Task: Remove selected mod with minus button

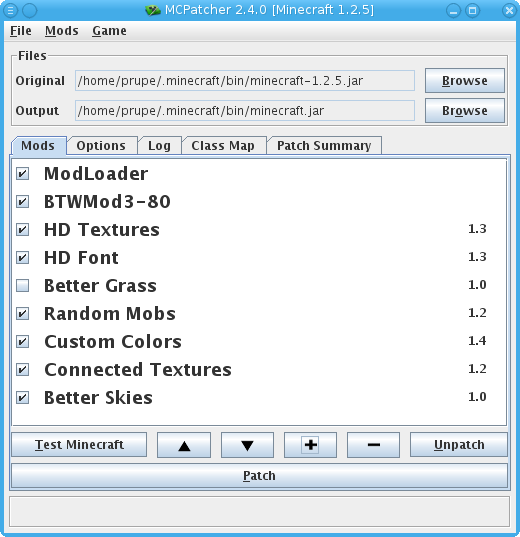Action: click(x=373, y=445)
